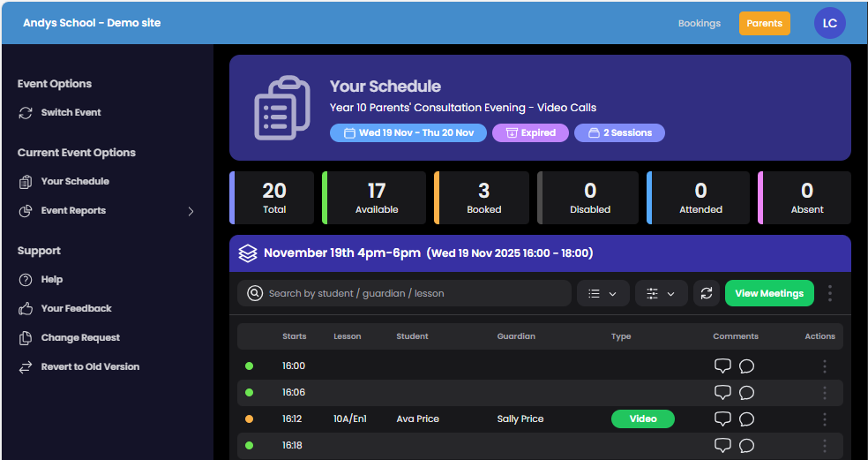Click the Expired status badge

[x=530, y=133]
